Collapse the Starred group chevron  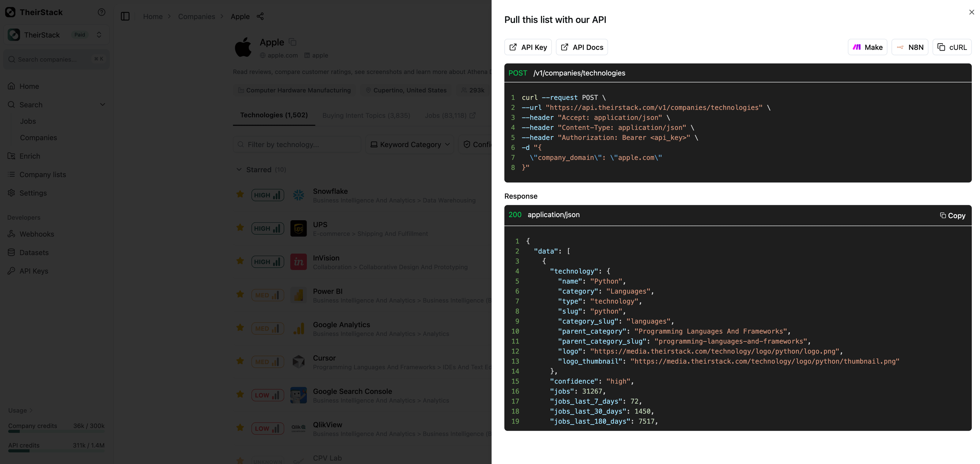click(239, 170)
